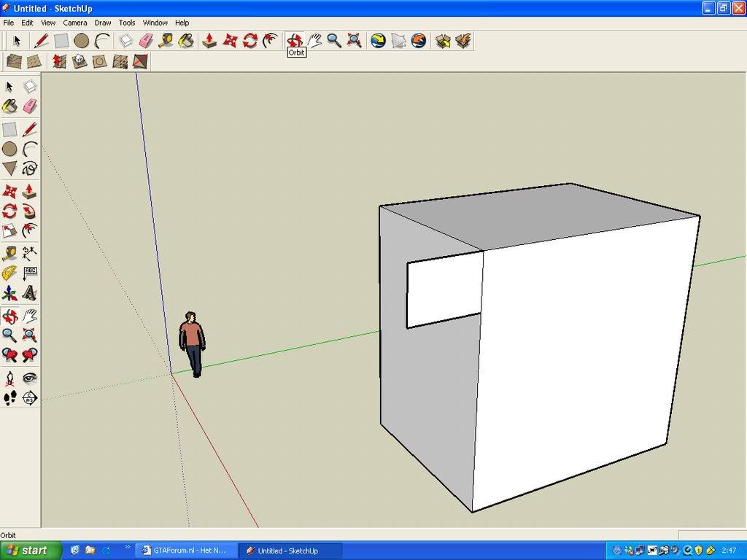Click the Untitled - SketchUp taskbar button
This screenshot has height=560, width=747.
point(290,551)
